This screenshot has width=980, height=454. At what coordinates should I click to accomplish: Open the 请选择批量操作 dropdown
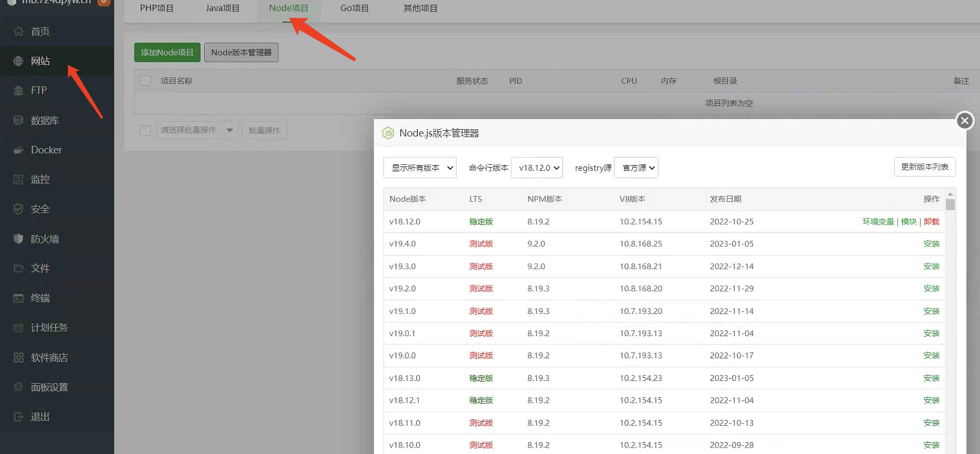point(197,130)
